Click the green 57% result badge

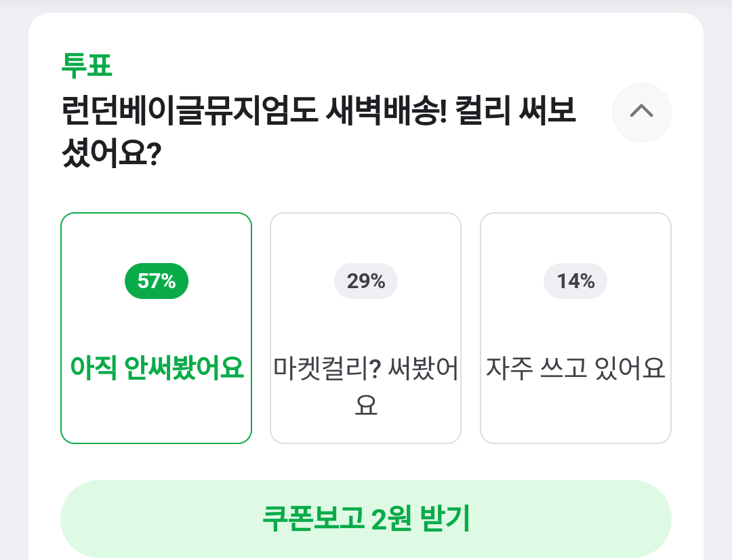(x=157, y=281)
